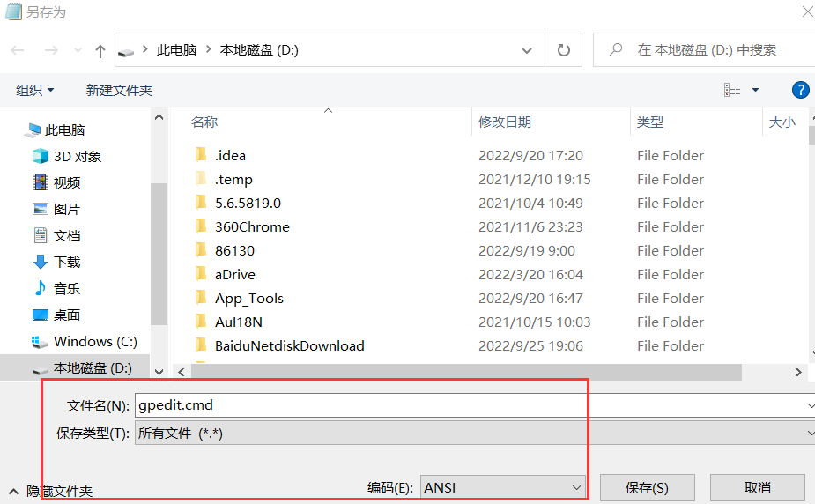Select the aDrive folder
The image size is (815, 504).
235,275
